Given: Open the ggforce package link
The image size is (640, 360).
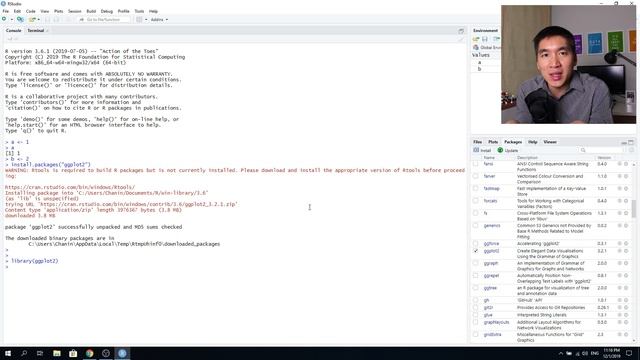Looking at the screenshot, I should (491, 244).
